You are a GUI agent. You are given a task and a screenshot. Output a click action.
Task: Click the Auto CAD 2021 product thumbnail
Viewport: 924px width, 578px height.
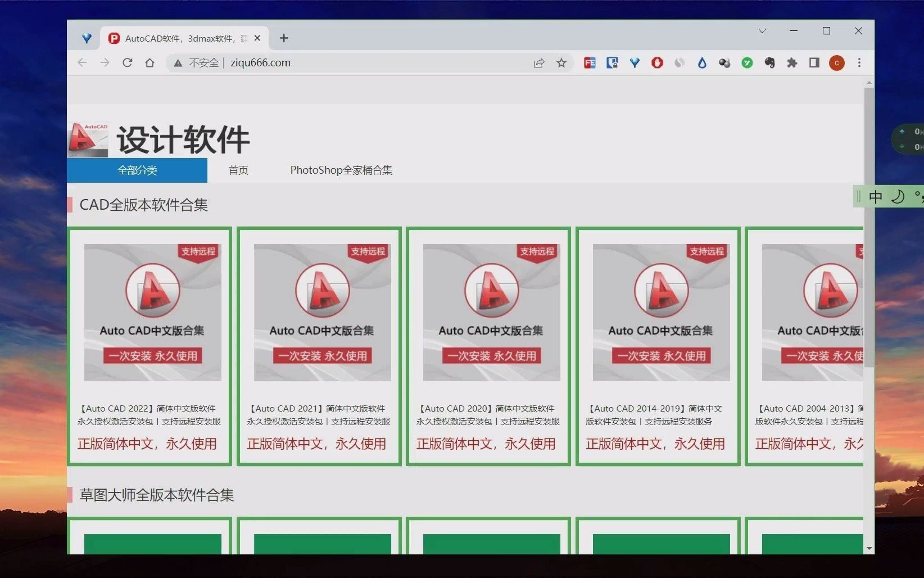[x=323, y=313]
